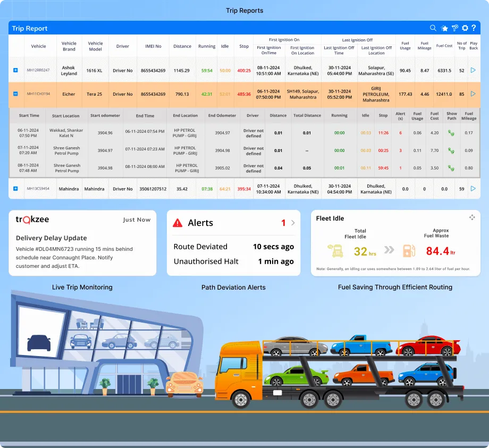The height and width of the screenshot is (448, 489).
Task: Click the Fuel Cost column header
Action: (444, 46)
